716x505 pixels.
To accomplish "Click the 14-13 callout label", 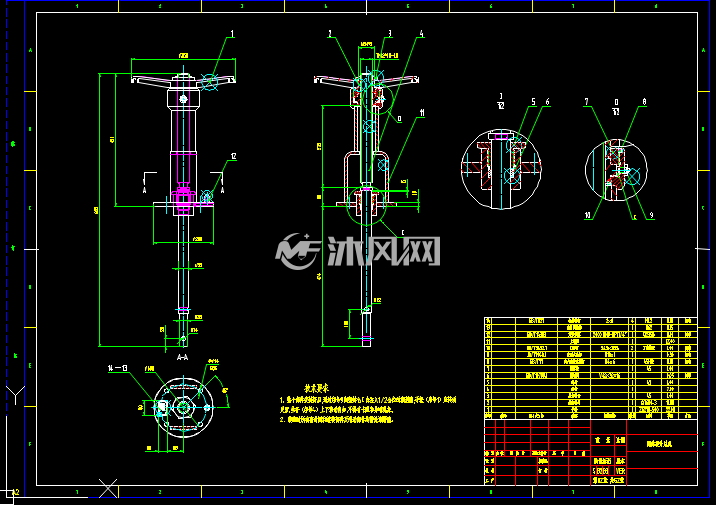I will (117, 368).
